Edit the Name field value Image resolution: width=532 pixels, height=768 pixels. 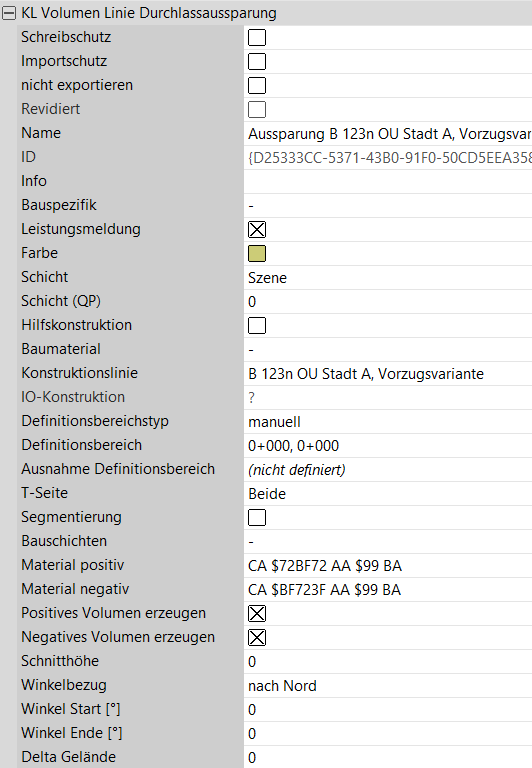click(388, 134)
